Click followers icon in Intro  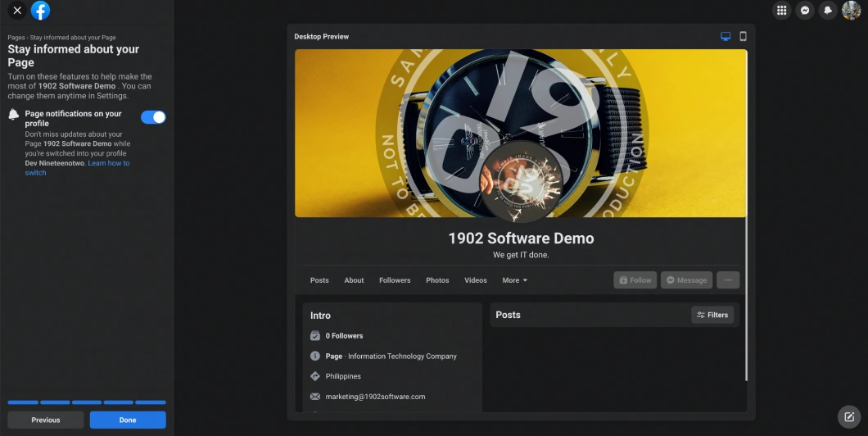(315, 336)
